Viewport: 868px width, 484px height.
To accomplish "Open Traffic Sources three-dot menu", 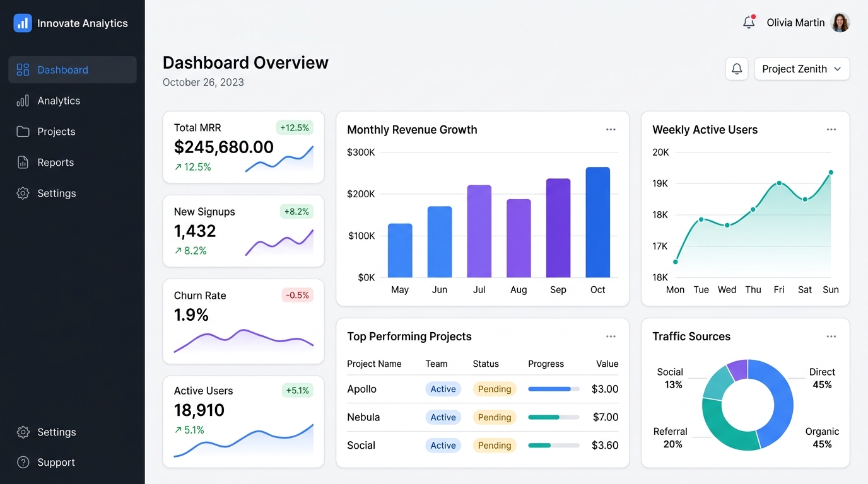I will (831, 337).
